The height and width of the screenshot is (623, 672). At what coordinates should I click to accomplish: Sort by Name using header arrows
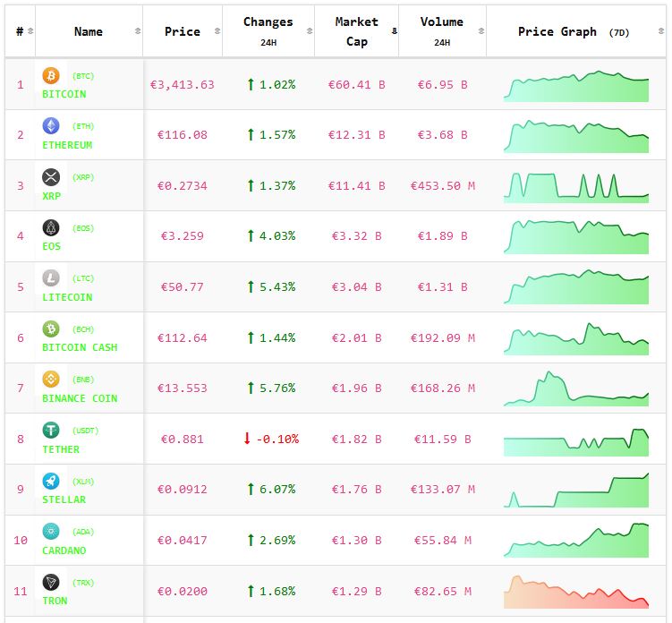click(137, 31)
